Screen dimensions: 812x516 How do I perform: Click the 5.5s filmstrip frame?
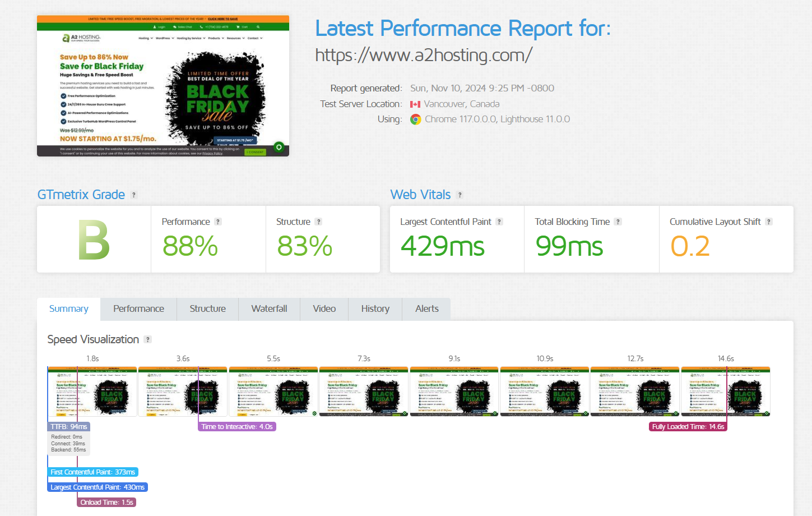pos(273,391)
